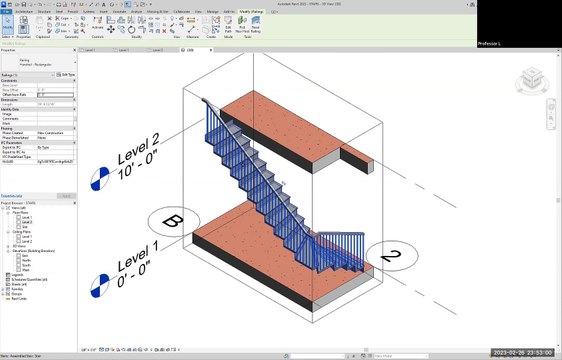Click the Rotate tool in Modify panel
Viewport: 562px width, 360px height.
pyautogui.click(x=132, y=30)
